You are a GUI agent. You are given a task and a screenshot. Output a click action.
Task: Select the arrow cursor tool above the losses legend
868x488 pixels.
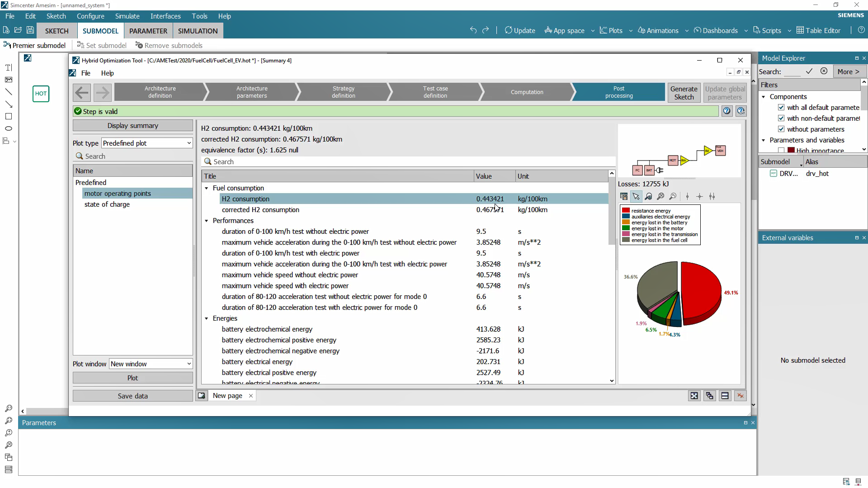coord(637,196)
